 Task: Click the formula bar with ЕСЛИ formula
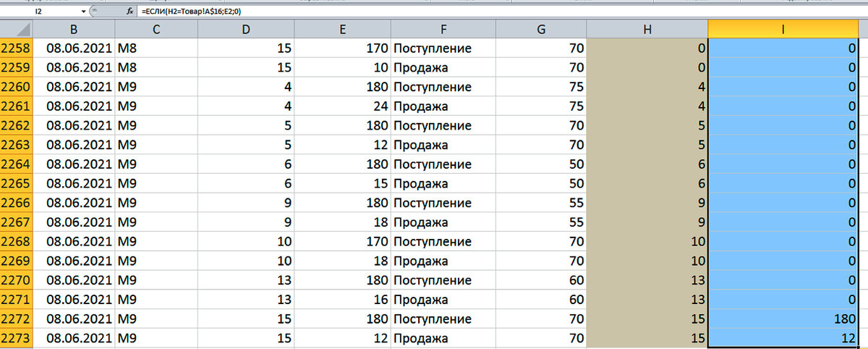tap(503, 12)
